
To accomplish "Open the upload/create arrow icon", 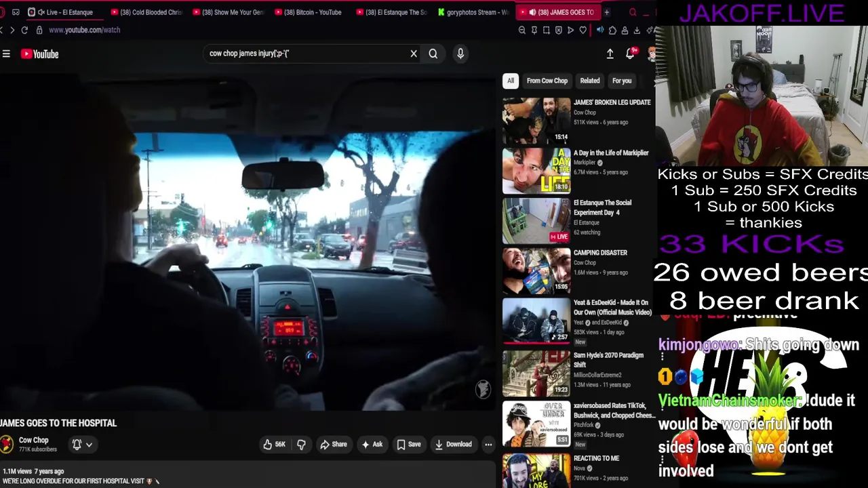I will coord(610,54).
